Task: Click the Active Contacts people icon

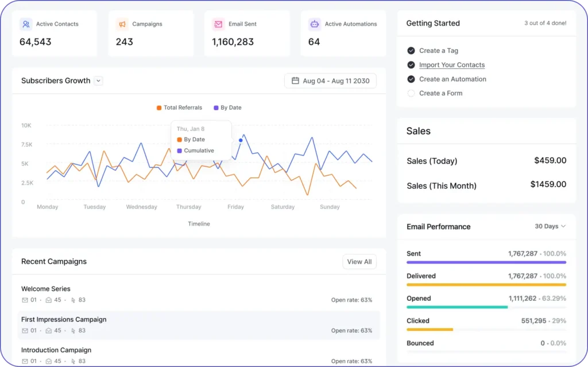Action: click(26, 24)
